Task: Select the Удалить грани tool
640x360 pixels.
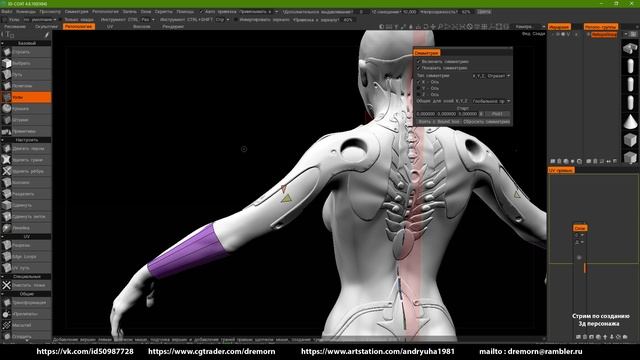Action: 26,160
